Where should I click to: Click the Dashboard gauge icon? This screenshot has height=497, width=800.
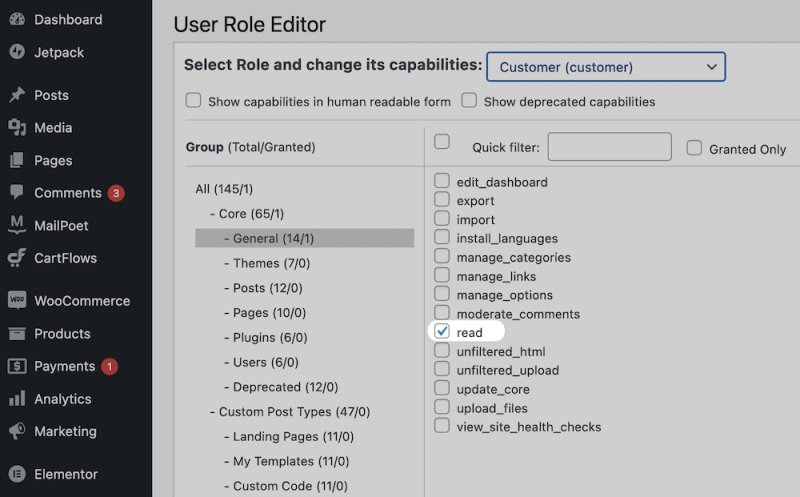[x=17, y=19]
